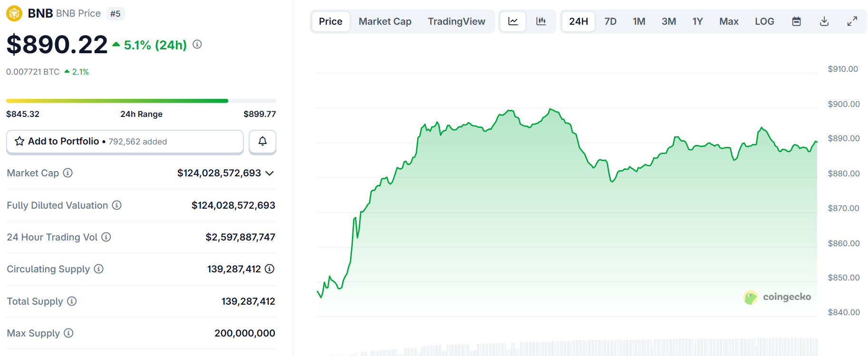This screenshot has height=356, width=868.
Task: Click the $899.77 24h high value
Action: pos(260,114)
